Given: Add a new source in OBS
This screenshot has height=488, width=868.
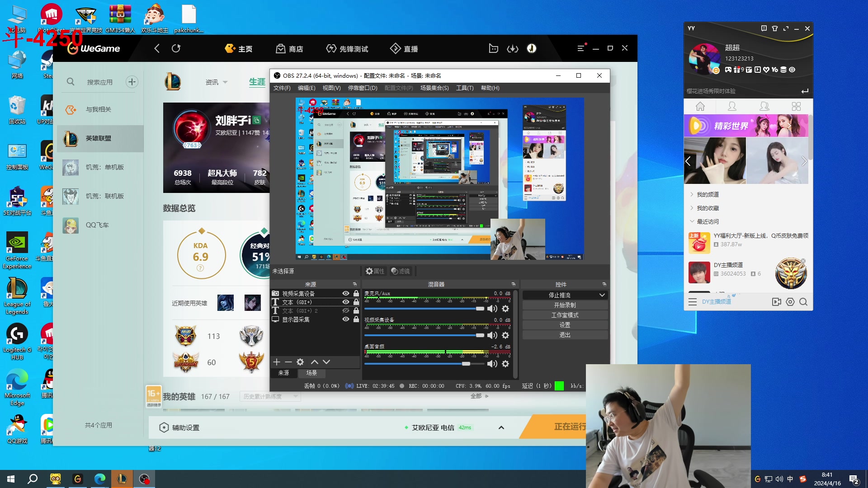Looking at the screenshot, I should tap(277, 362).
